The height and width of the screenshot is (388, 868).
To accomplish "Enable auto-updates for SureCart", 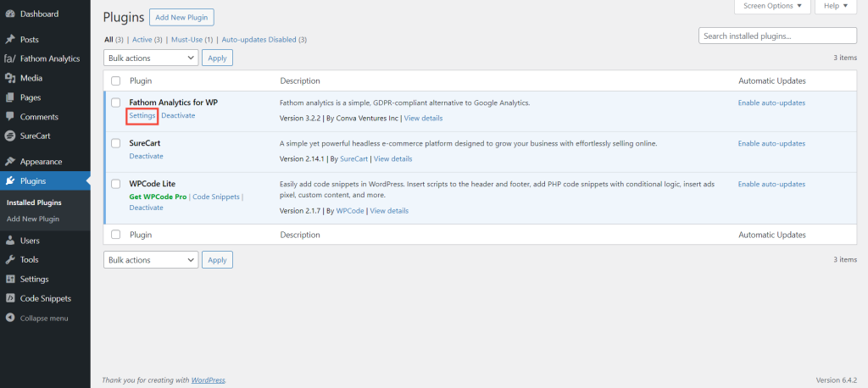I will [x=771, y=143].
